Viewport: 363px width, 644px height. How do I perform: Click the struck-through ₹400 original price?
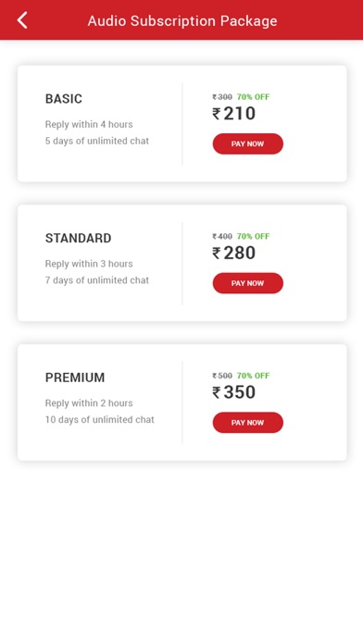[222, 236]
